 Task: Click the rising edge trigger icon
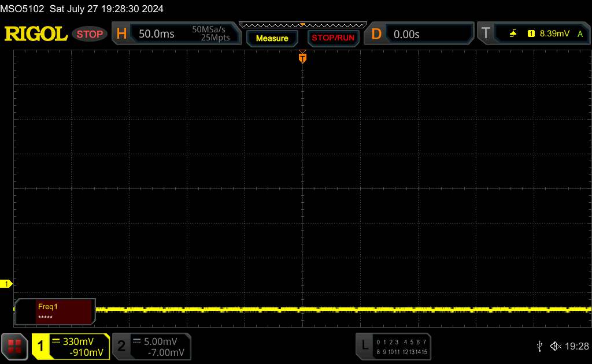tap(513, 34)
